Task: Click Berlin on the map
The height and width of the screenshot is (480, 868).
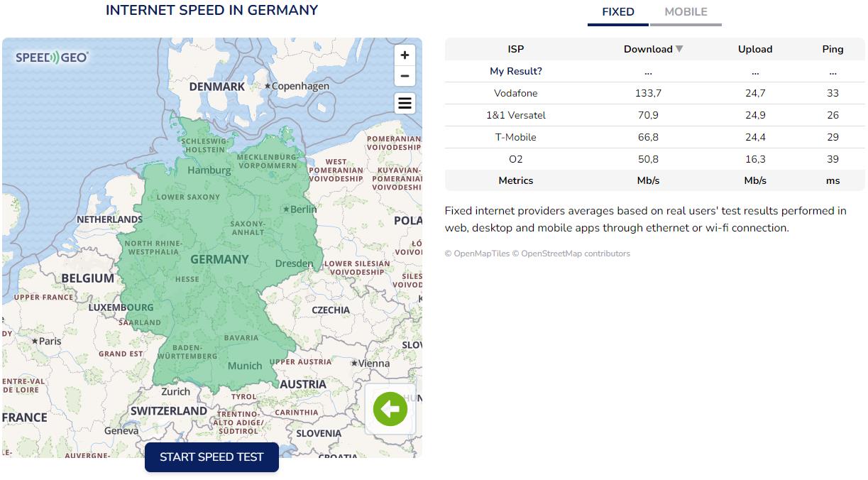Action: [x=300, y=209]
